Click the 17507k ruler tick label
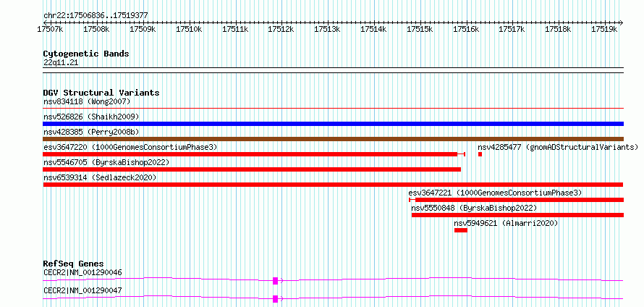The width and height of the screenshot is (644, 307). tap(50, 29)
